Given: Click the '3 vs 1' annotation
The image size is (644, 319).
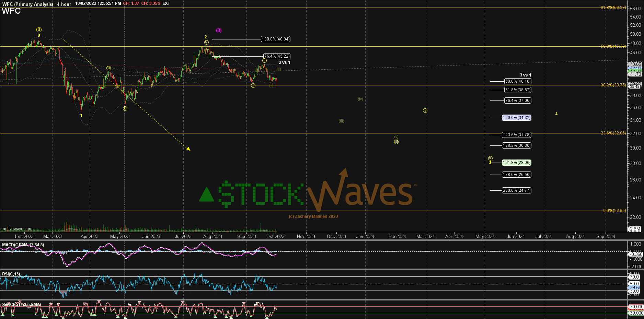Looking at the screenshot, I should tap(525, 75).
